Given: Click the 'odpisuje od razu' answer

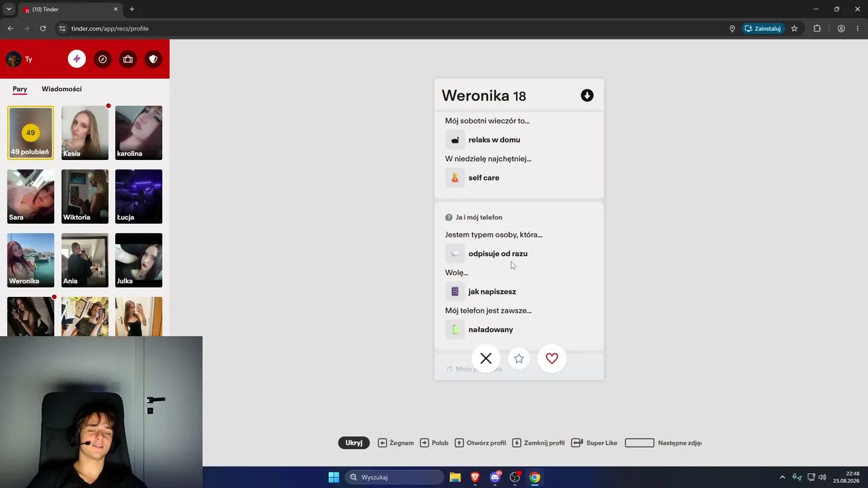Looking at the screenshot, I should click(498, 253).
